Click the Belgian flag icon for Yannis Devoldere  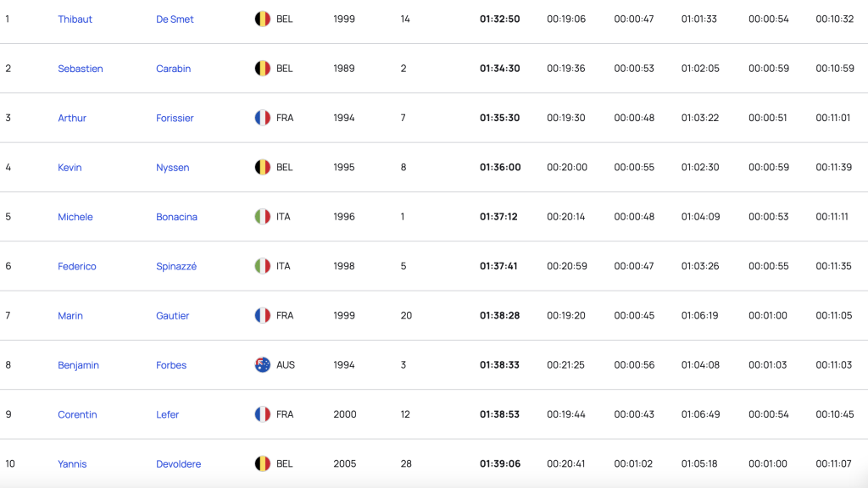point(263,463)
